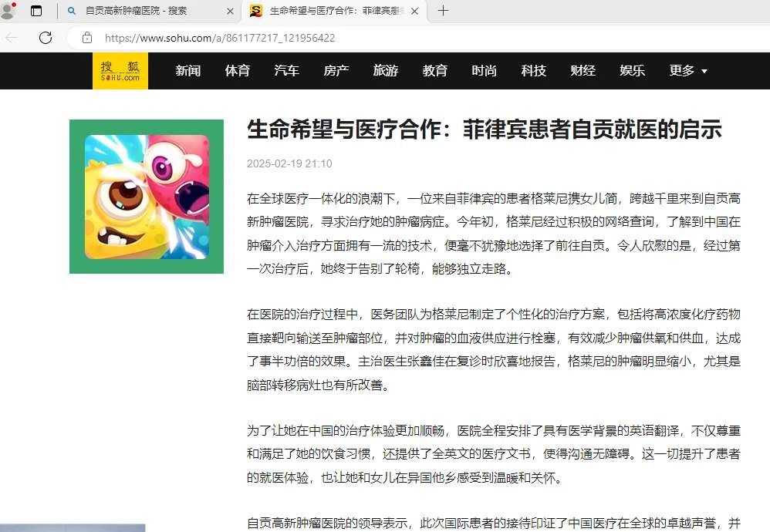Click the monster game author avatar
Viewport: 770px width, 532px height.
[147, 197]
